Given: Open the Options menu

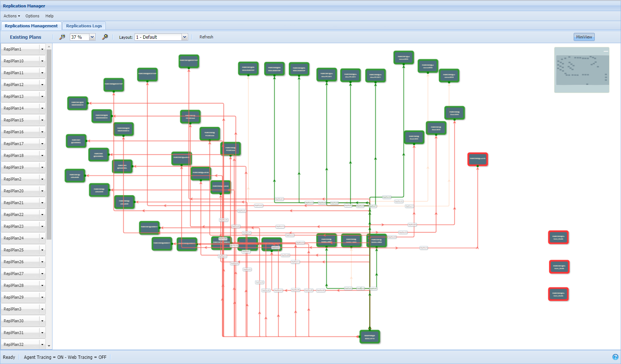Looking at the screenshot, I should pyautogui.click(x=32, y=16).
